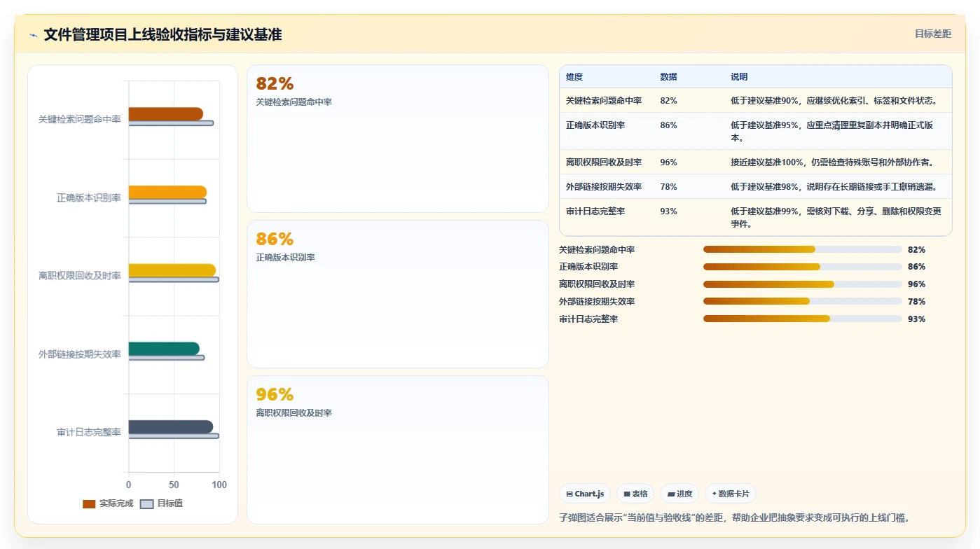Viewport: 980px width, 549px height.
Task: Click the 关键检索问题命中率 caption under the 82% card figure
Action: tap(294, 102)
